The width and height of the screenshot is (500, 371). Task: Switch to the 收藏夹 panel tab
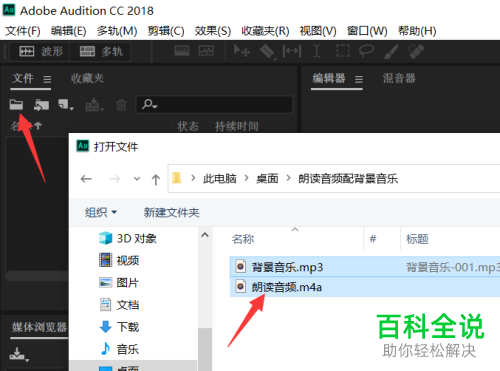(87, 79)
